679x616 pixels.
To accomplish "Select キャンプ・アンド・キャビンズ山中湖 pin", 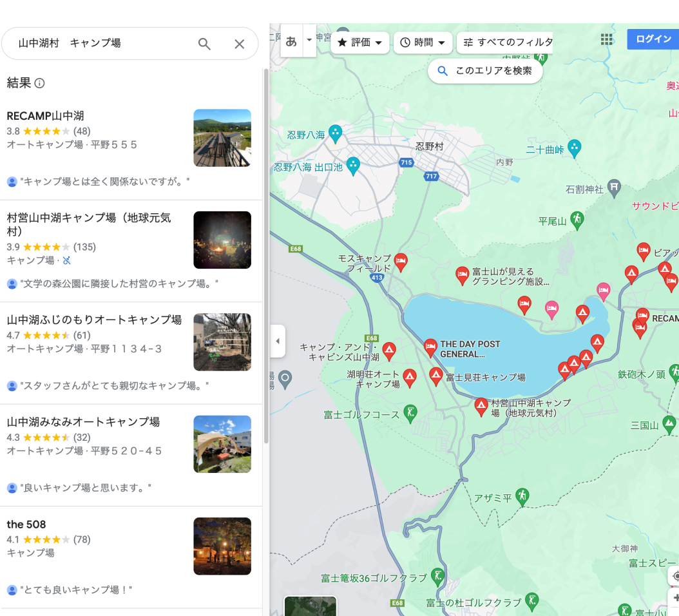I will [389, 351].
